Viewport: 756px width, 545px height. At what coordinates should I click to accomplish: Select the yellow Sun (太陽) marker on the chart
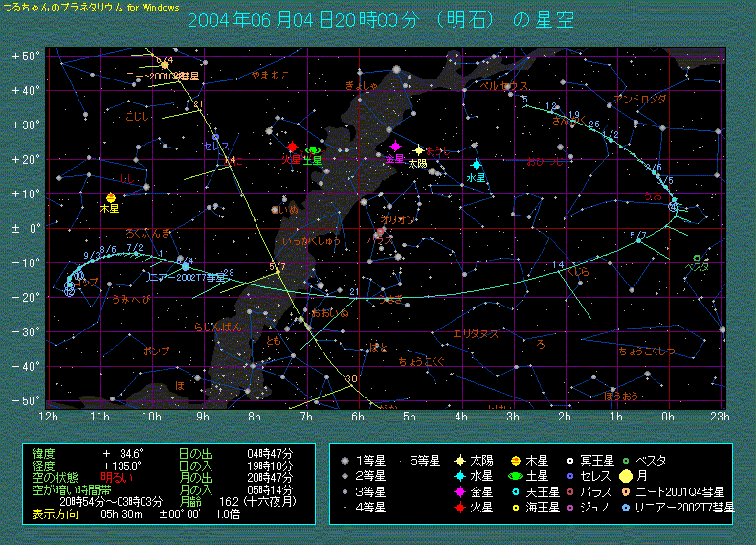pos(419,150)
